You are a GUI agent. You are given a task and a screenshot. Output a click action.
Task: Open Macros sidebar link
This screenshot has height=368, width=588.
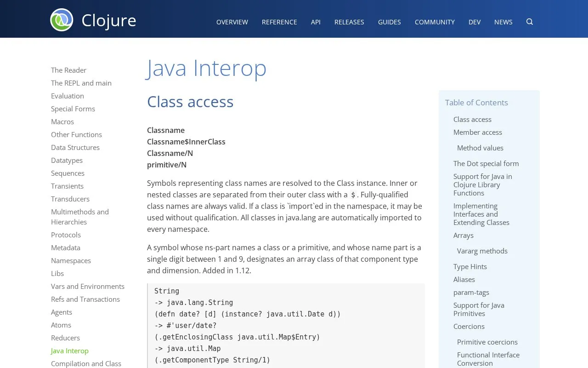(62, 121)
